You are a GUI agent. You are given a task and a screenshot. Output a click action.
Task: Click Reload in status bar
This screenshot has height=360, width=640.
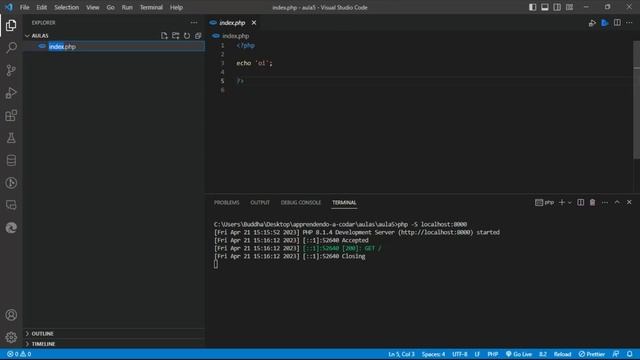(562, 354)
